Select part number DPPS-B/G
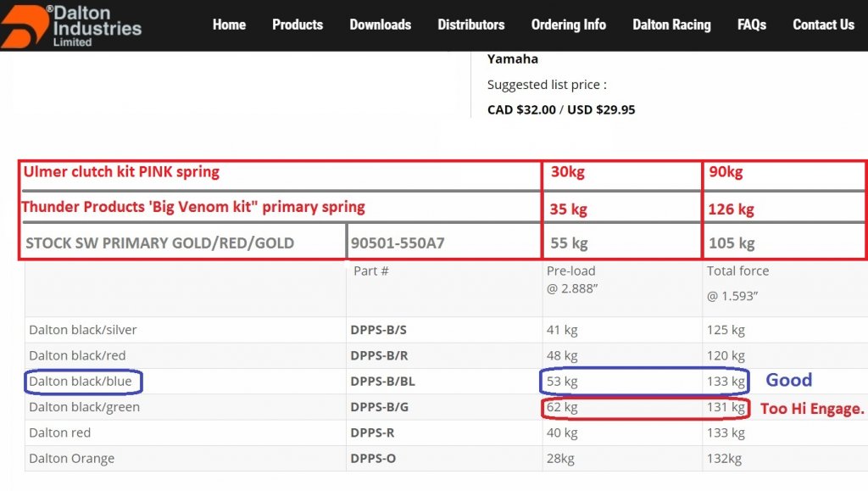Image resolution: width=868 pixels, height=491 pixels. pyautogui.click(x=379, y=407)
